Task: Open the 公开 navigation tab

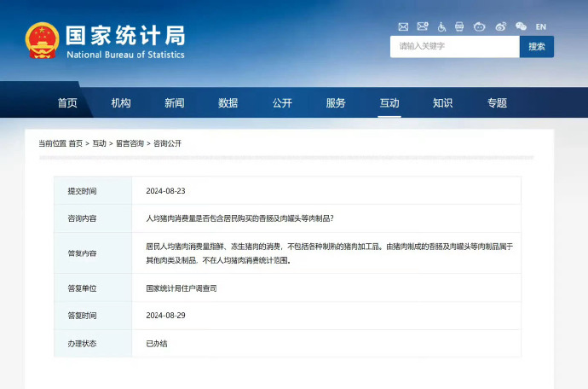Action: click(x=282, y=103)
